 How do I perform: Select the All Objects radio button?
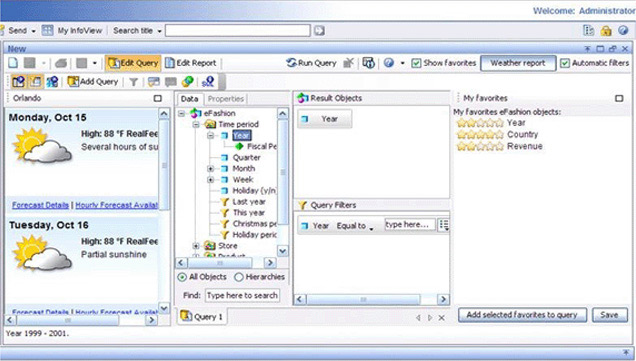(182, 277)
